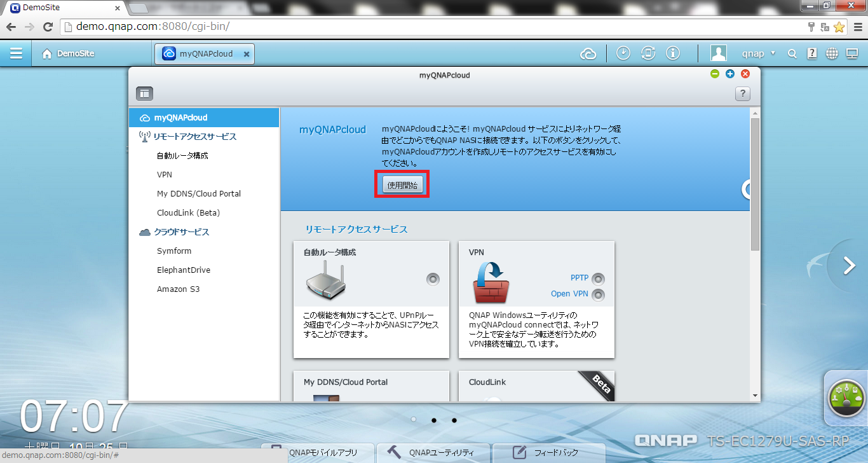Viewport: 868px width, 463px height.
Task: Expand the qnap user dropdown
Action: [759, 54]
